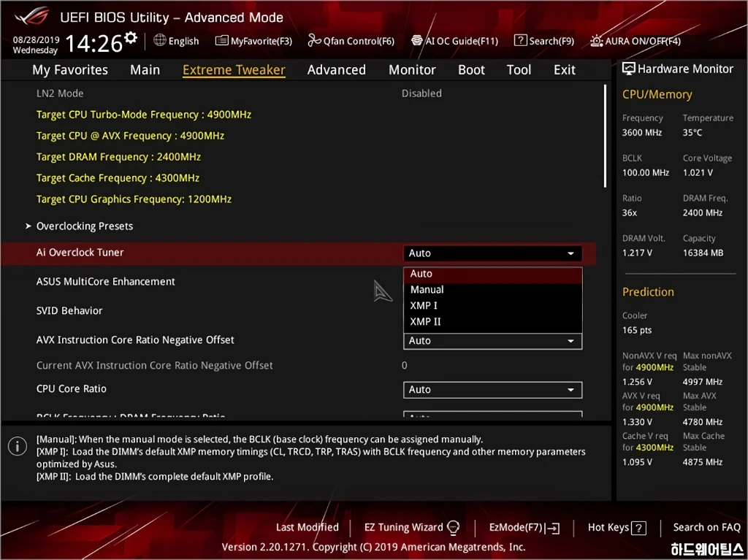Open Ai Overclock Tuner dropdown
Viewport: 748px width, 560px height.
click(492, 253)
